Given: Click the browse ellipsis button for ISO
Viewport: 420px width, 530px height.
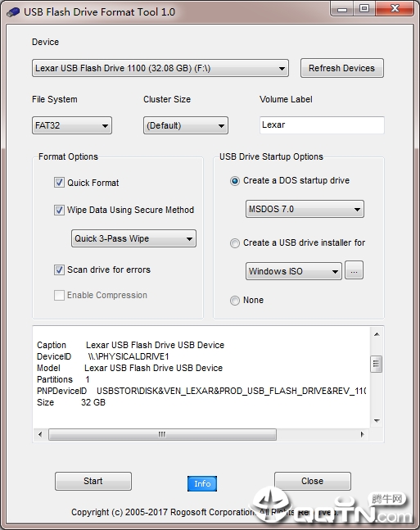Looking at the screenshot, I should (354, 270).
